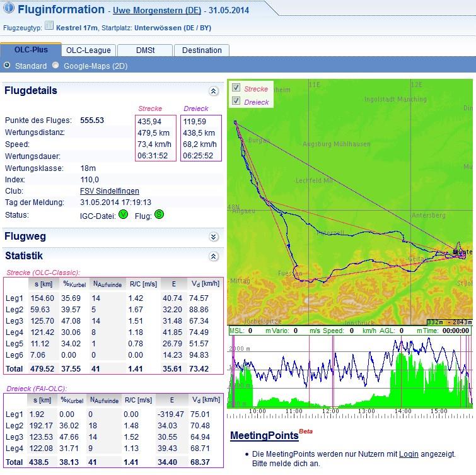Click the MeetingPoints heading link
The height and width of the screenshot is (475, 476).
point(264,436)
